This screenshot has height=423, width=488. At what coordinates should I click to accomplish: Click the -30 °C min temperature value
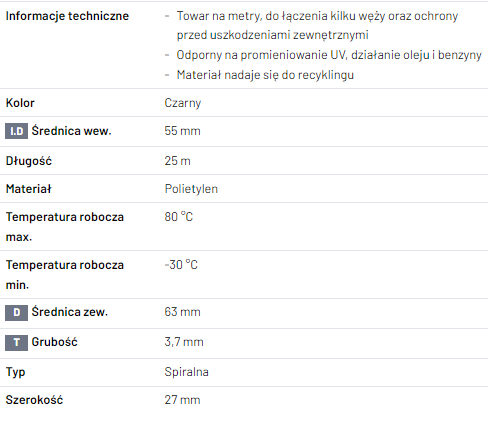click(x=181, y=265)
